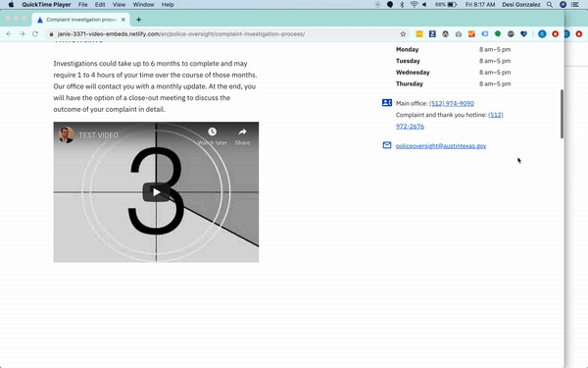Screen dimensions: 588x368
Task: Share the TEST VIDEO
Action: click(242, 136)
